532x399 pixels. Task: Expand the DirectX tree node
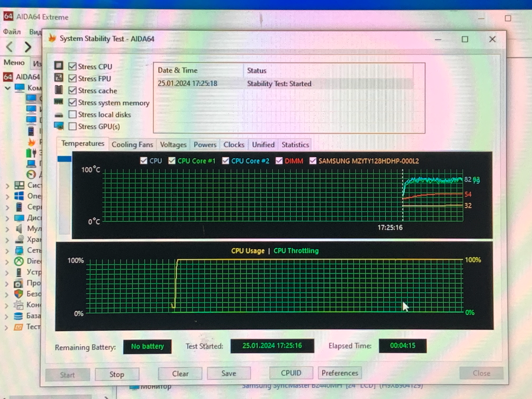pos(7,262)
